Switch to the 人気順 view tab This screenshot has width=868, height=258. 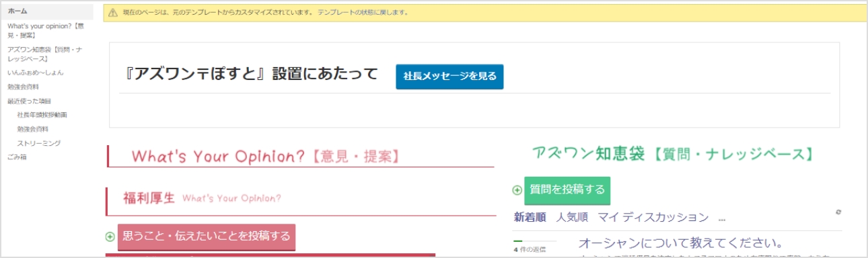pos(572,217)
